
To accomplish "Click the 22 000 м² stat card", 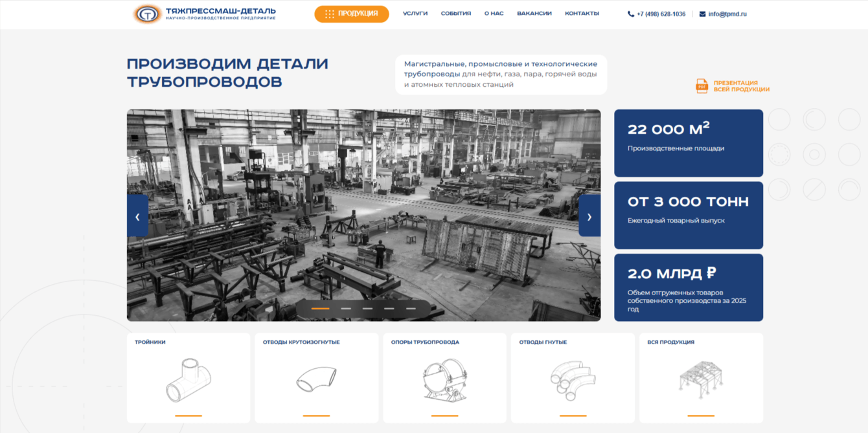I will [x=689, y=143].
